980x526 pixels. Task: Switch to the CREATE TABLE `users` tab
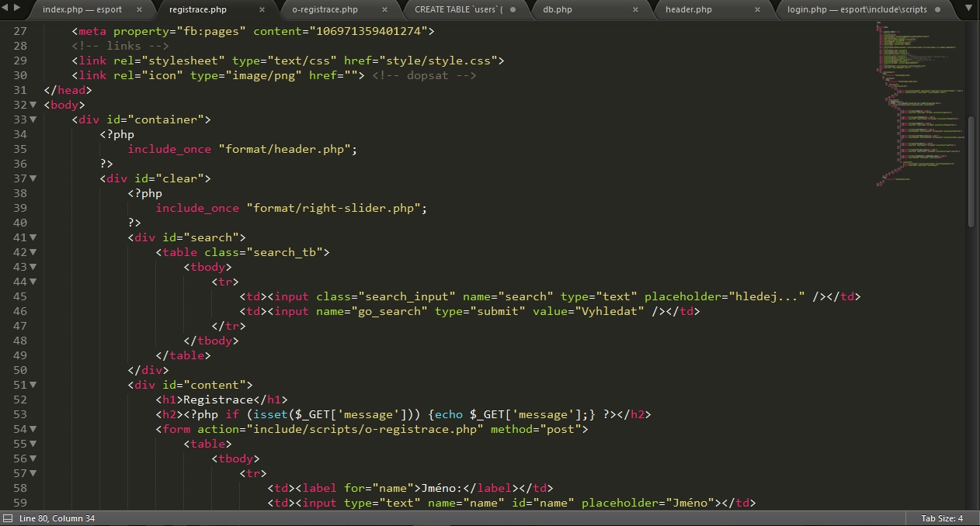(x=459, y=9)
